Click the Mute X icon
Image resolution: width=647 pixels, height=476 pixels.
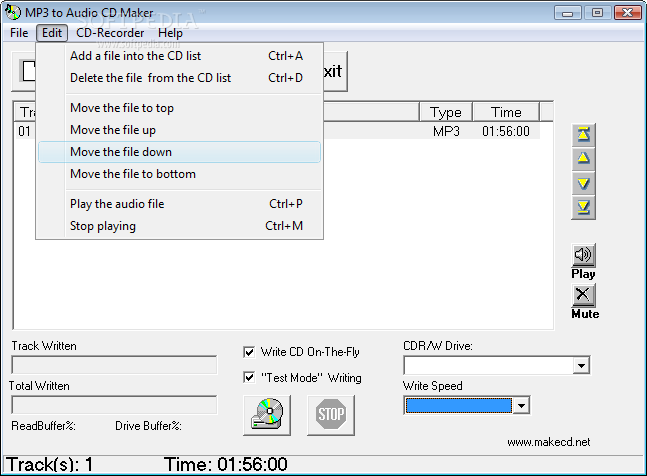point(583,295)
